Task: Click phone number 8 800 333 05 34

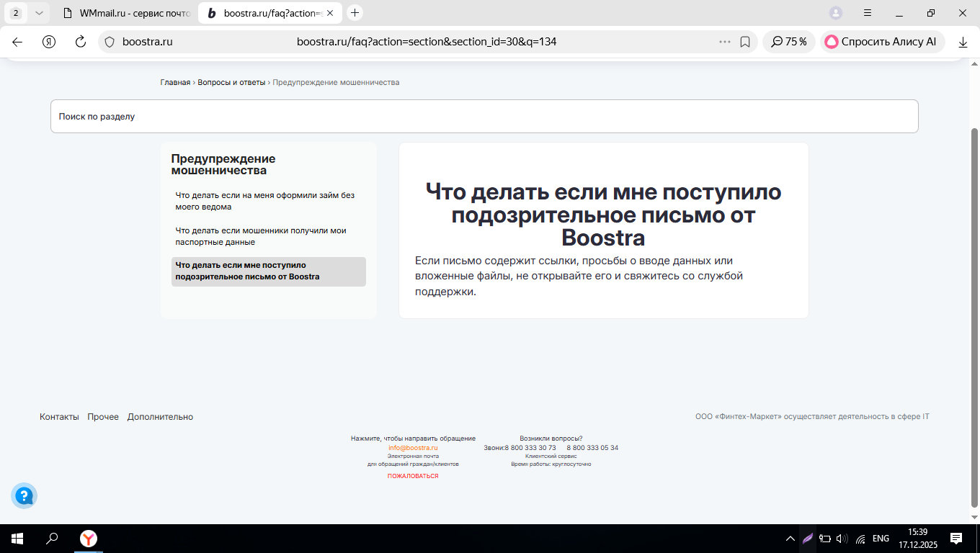Action: [x=592, y=448]
